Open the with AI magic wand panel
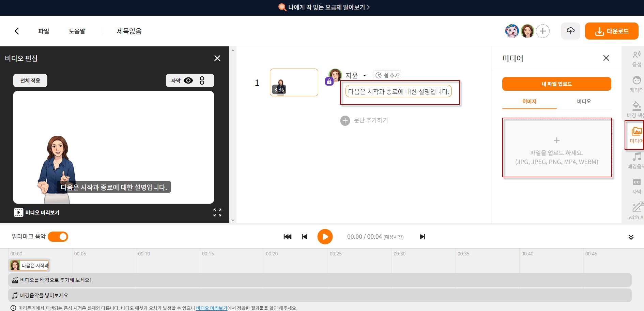The image size is (644, 311). point(637,211)
